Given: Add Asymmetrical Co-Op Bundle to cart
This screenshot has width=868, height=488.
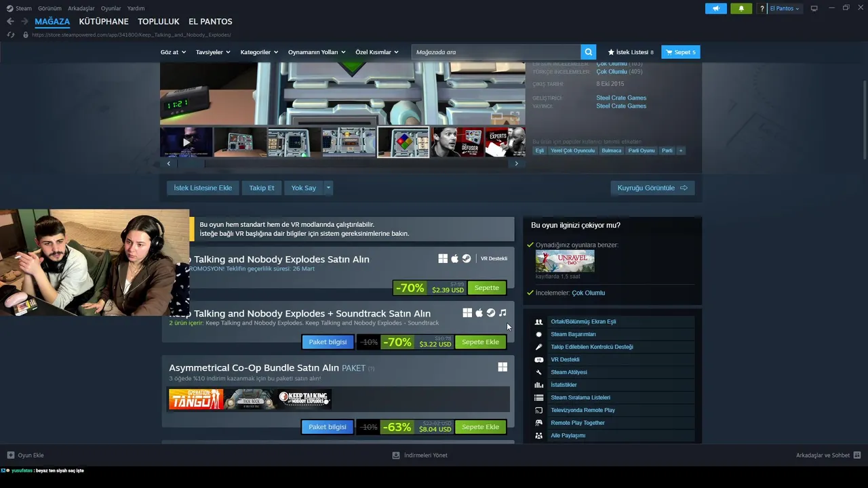Looking at the screenshot, I should (x=480, y=427).
